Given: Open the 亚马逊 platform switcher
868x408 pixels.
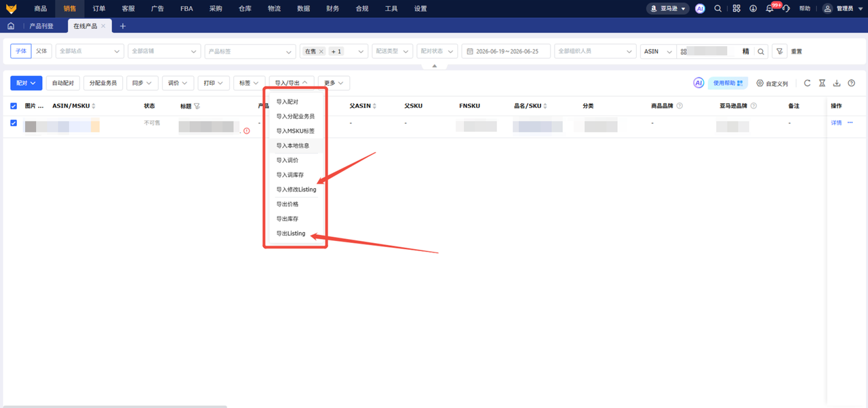Looking at the screenshot, I should click(x=667, y=8).
